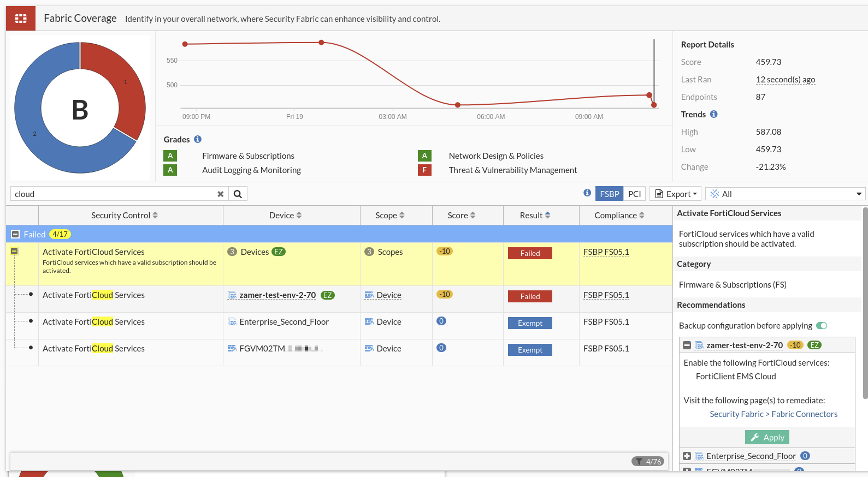
Task: Toggle Backup configuration before applying switch
Action: 822,326
